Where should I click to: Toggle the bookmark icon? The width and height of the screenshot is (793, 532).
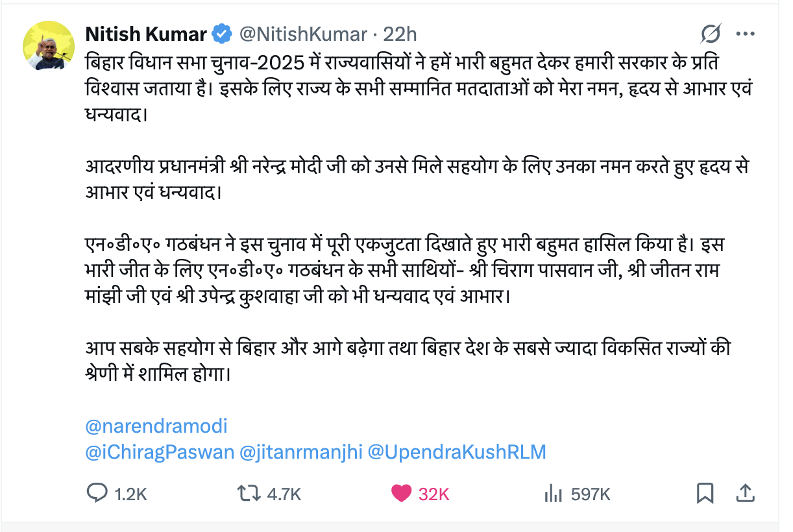coord(705,494)
